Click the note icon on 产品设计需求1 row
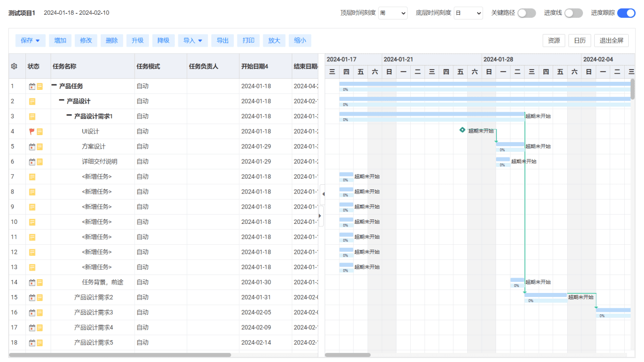The width and height of the screenshot is (644, 362). point(32,117)
